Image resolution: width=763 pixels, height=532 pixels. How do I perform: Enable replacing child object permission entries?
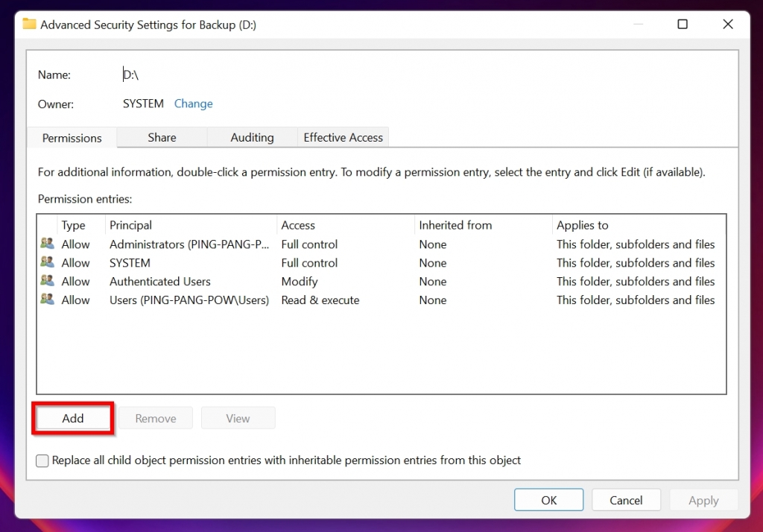[42, 460]
